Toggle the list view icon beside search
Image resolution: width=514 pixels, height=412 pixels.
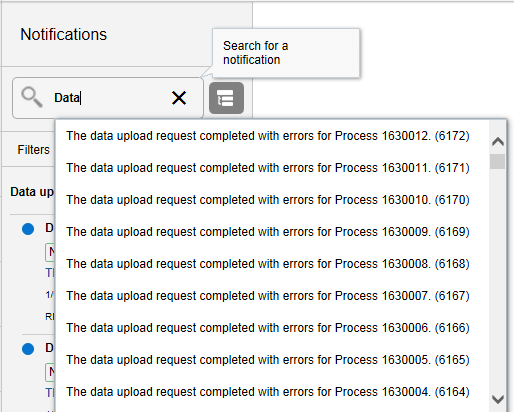pyautogui.click(x=226, y=98)
